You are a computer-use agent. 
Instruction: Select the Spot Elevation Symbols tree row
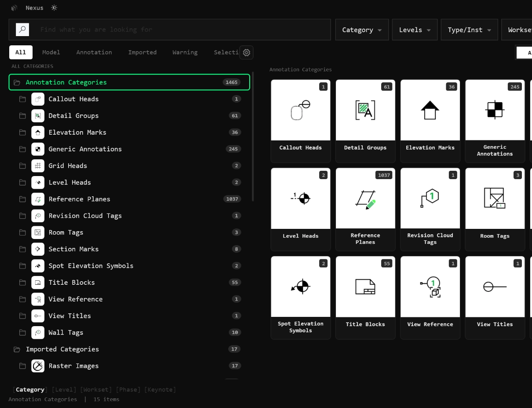pyautogui.click(x=129, y=266)
